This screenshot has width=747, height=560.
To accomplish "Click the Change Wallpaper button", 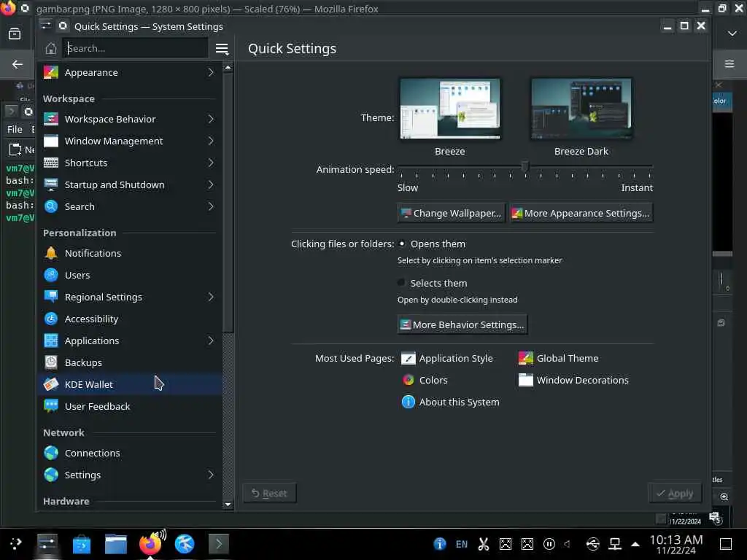I will pos(451,214).
